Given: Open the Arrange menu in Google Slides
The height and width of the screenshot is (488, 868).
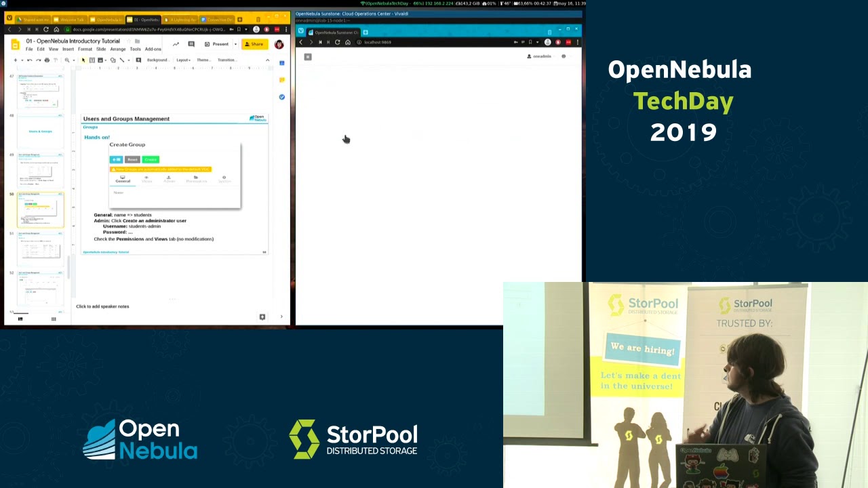Looking at the screenshot, I should click(x=118, y=49).
